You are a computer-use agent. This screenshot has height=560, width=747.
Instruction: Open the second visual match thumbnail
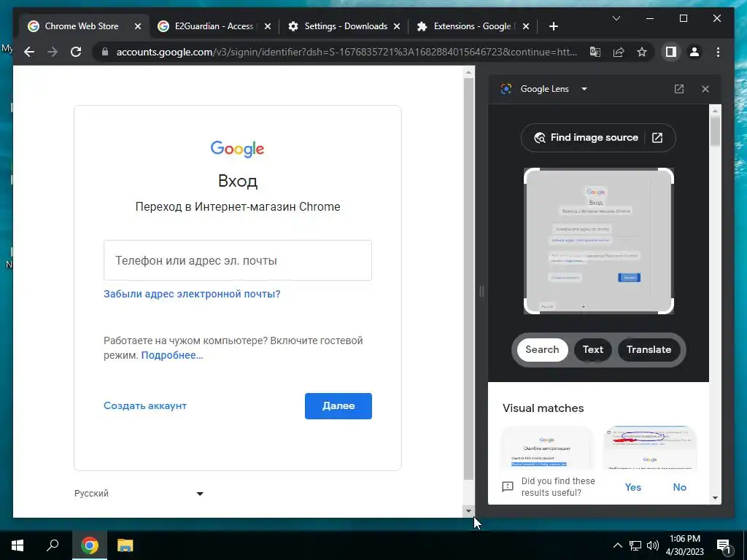coord(650,448)
